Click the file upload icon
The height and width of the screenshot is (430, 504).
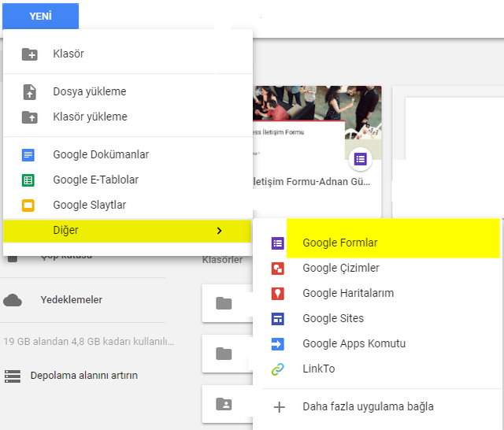coord(30,92)
